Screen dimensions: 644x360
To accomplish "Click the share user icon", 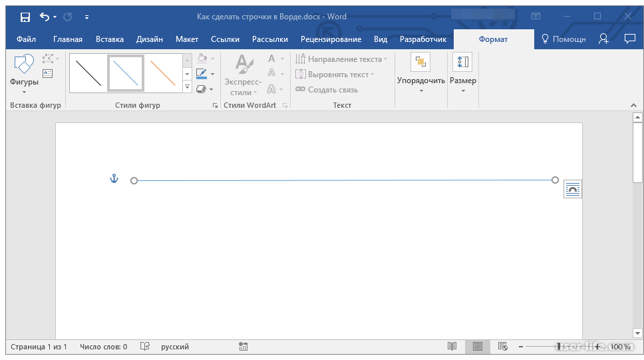I will (603, 39).
